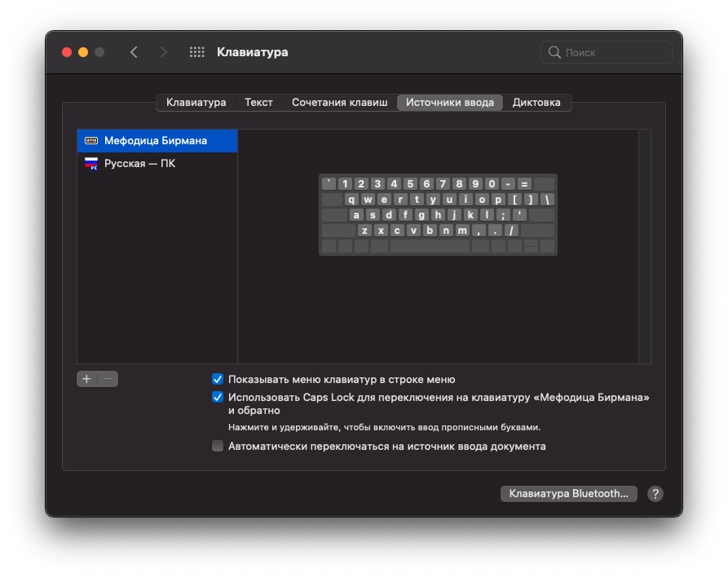
Task: Open the Диктовка tab
Action: [x=536, y=102]
